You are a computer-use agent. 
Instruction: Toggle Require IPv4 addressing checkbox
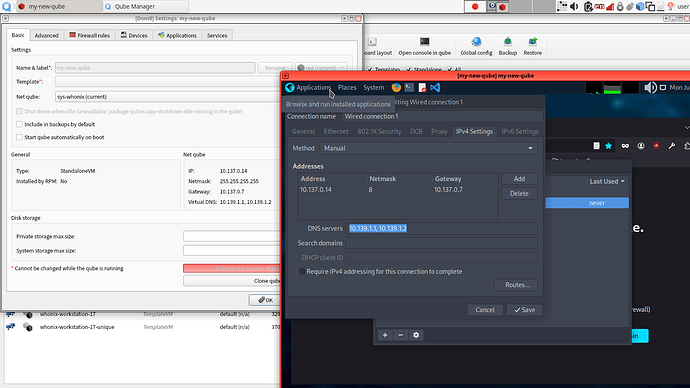point(302,271)
